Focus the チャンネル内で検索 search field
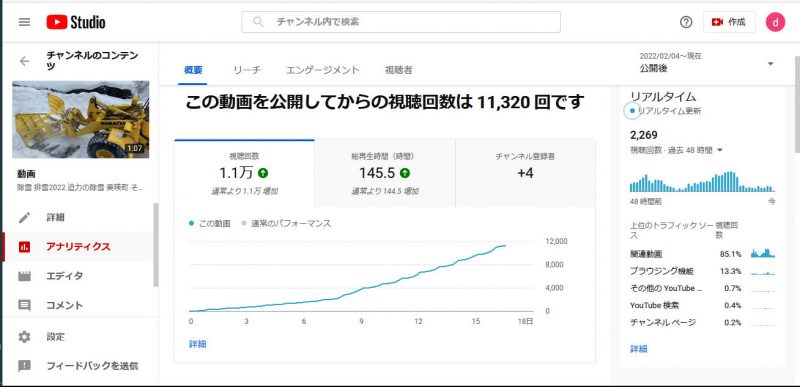Screen dimensions: 800x387 pos(401,22)
